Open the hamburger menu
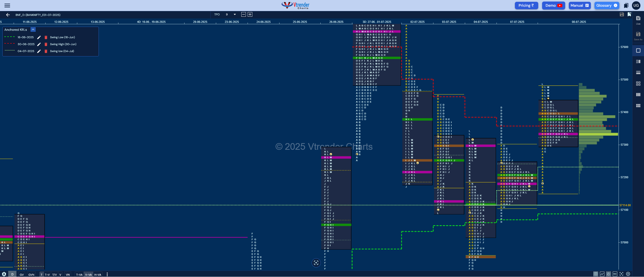The image size is (644, 277). (7, 5)
